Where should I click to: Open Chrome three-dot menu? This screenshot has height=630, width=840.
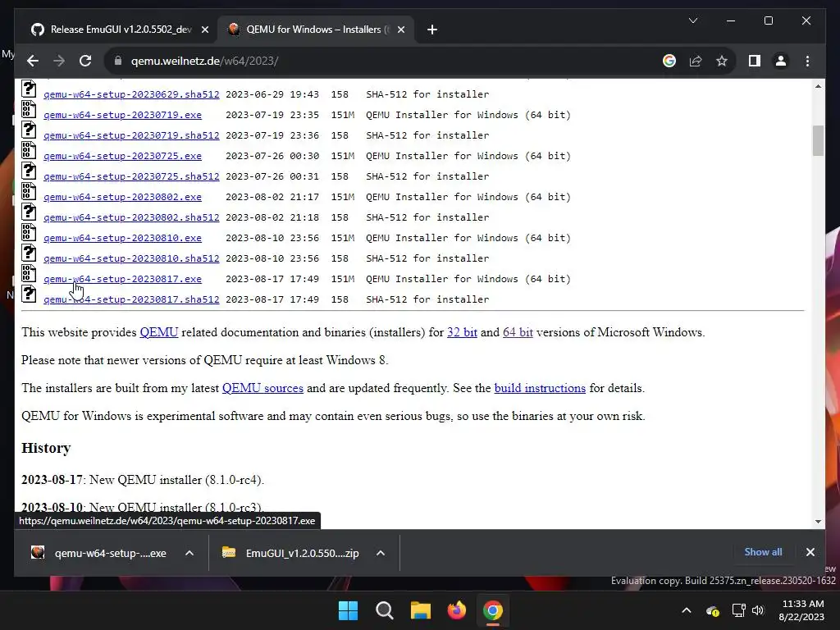pyautogui.click(x=807, y=61)
